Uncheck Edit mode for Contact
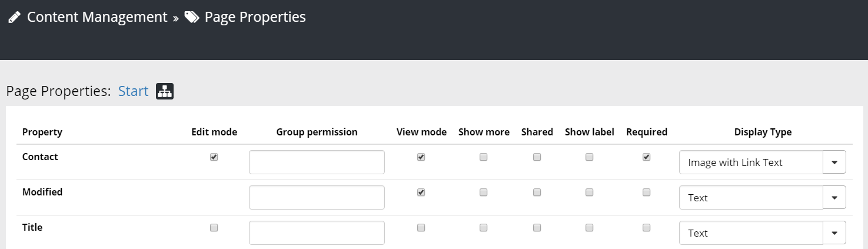This screenshot has height=249, width=868. coord(214,157)
